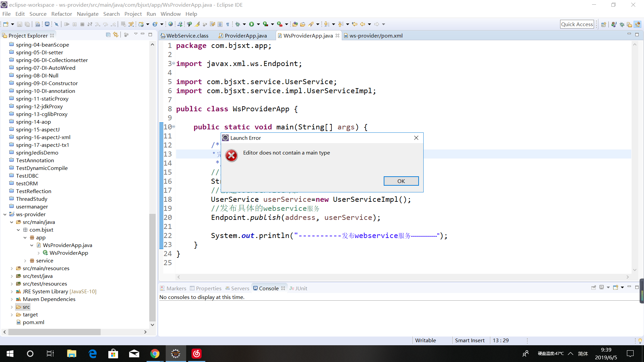Viewport: 644px width, 362px height.
Task: Expand the JRE System Library node
Action: pos(11,292)
